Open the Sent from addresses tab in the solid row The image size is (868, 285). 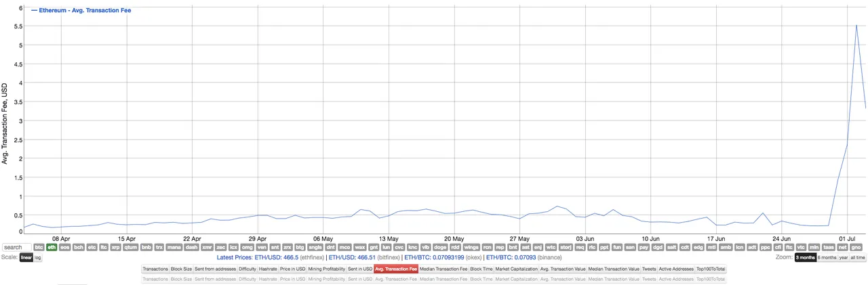click(215, 269)
